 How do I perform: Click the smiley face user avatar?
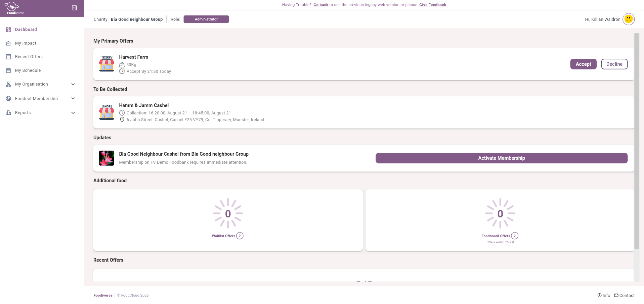[x=628, y=19]
